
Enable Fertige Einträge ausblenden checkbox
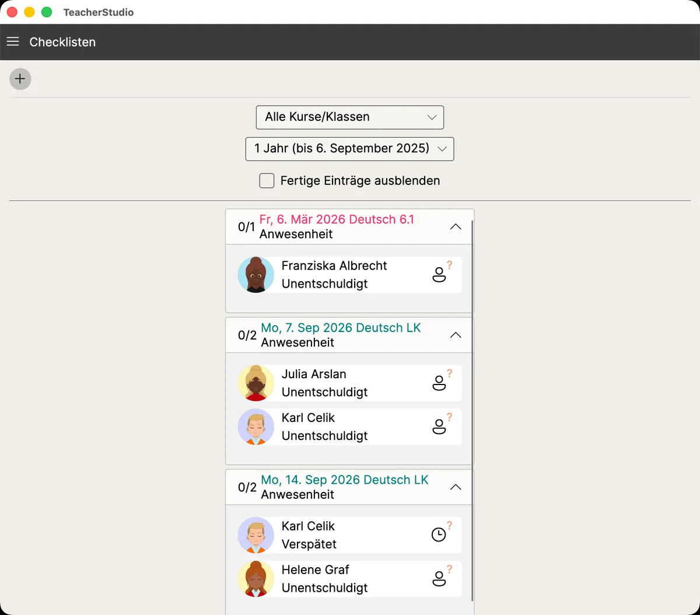(267, 181)
